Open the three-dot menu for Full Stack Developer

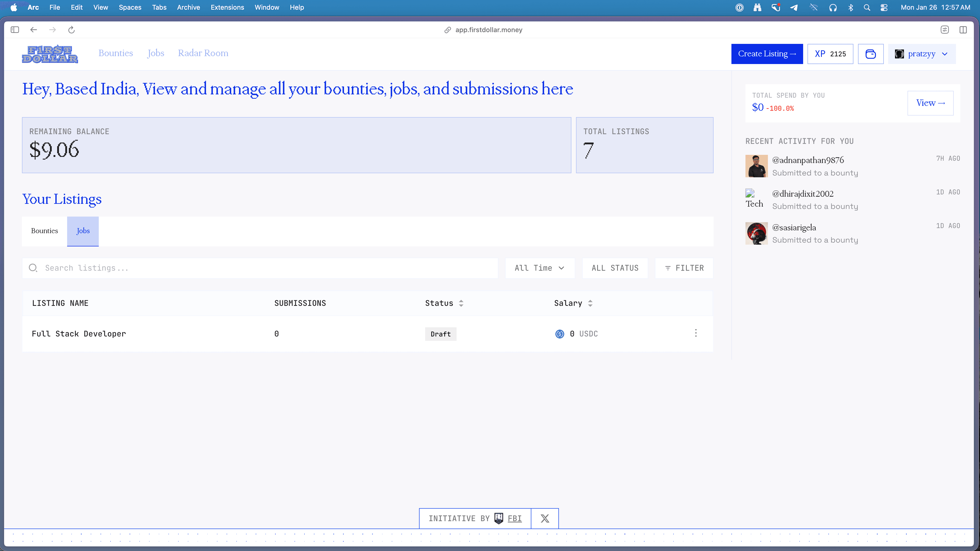696,333
